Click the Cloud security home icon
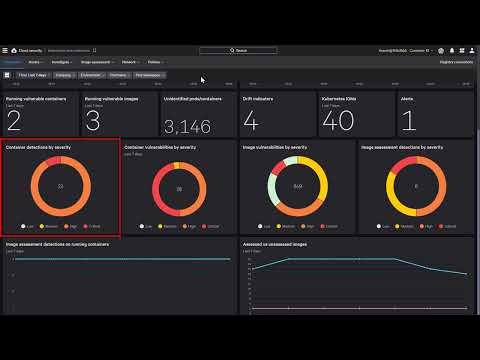The height and width of the screenshot is (360, 480). coord(14,50)
